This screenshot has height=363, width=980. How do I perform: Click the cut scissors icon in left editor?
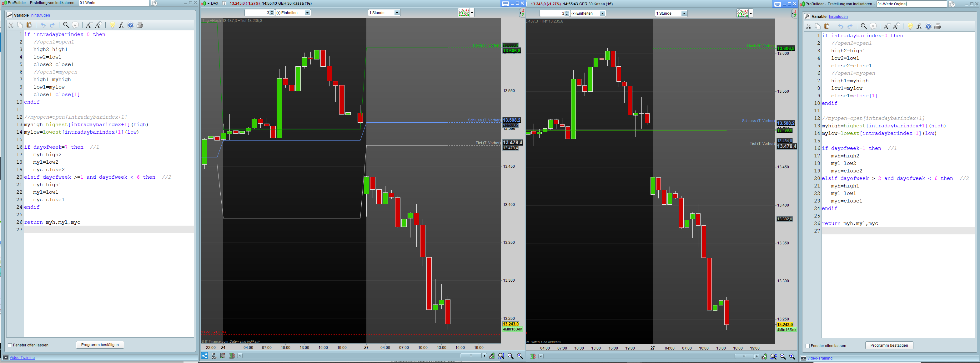click(x=11, y=25)
